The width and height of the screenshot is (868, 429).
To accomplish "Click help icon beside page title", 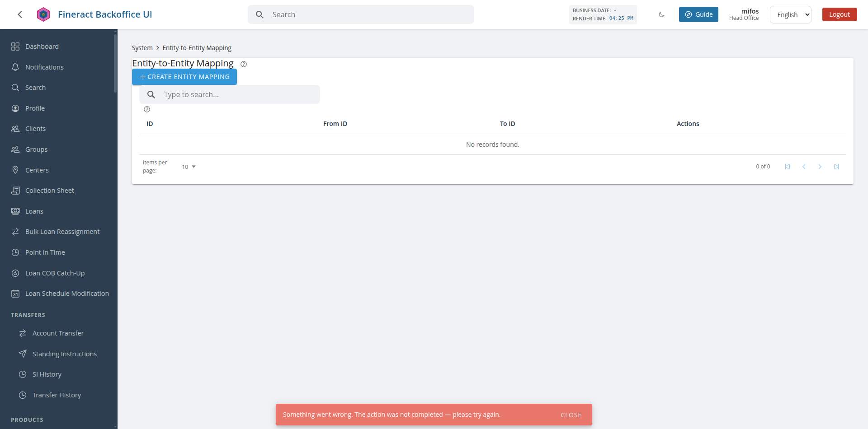I will pos(244,64).
